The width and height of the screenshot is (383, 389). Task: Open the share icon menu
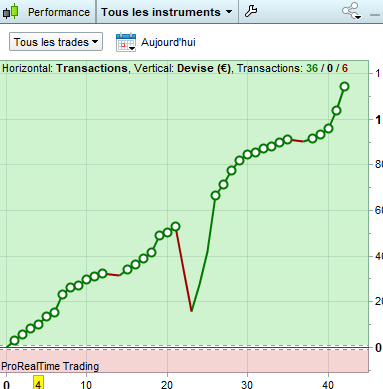point(352,11)
